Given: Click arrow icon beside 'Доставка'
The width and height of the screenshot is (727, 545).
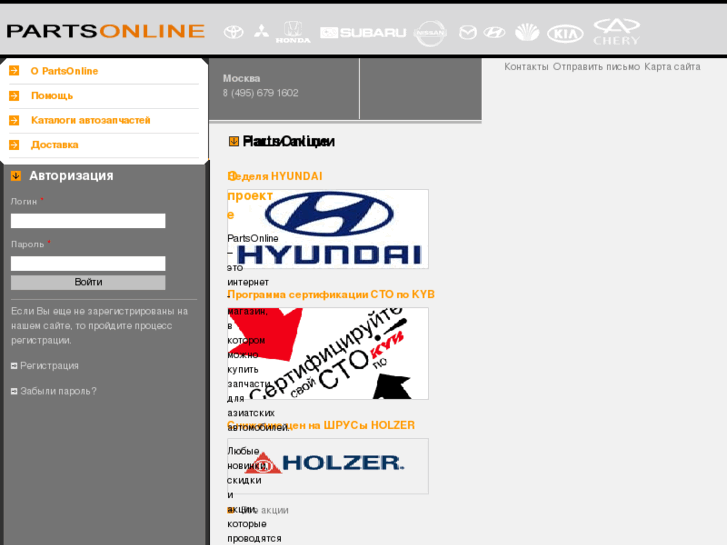Looking at the screenshot, I should 14,145.
